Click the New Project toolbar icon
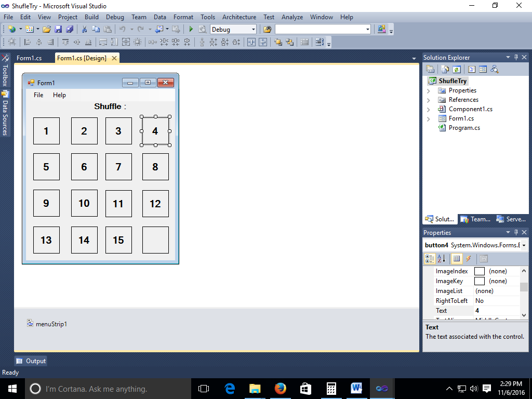 coord(12,30)
